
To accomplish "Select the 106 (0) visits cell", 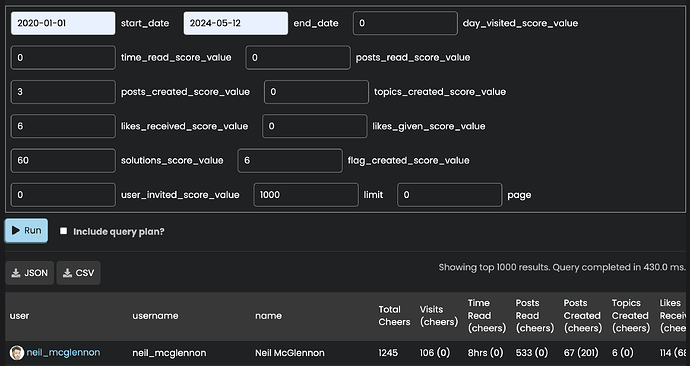I will point(435,353).
